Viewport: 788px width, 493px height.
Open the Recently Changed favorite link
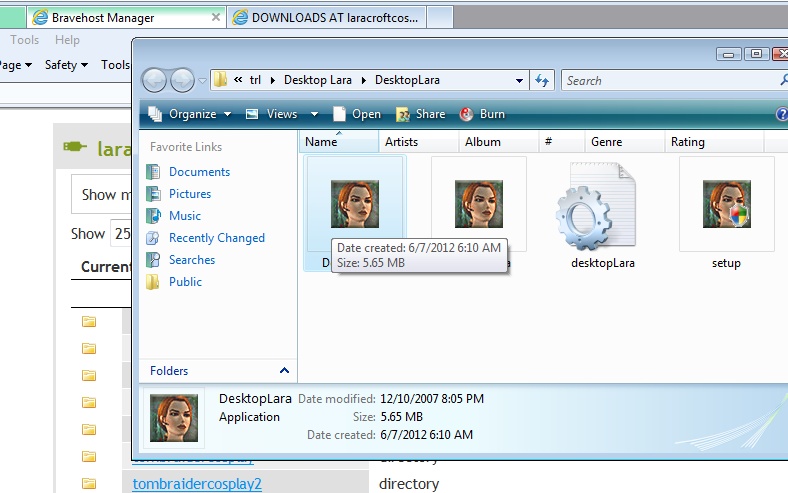click(217, 238)
